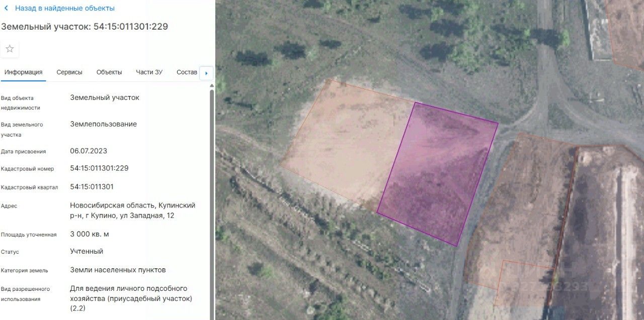The height and width of the screenshot is (320, 644).
Task: Click the highlighted purple parcel on map
Action: pos(438,173)
